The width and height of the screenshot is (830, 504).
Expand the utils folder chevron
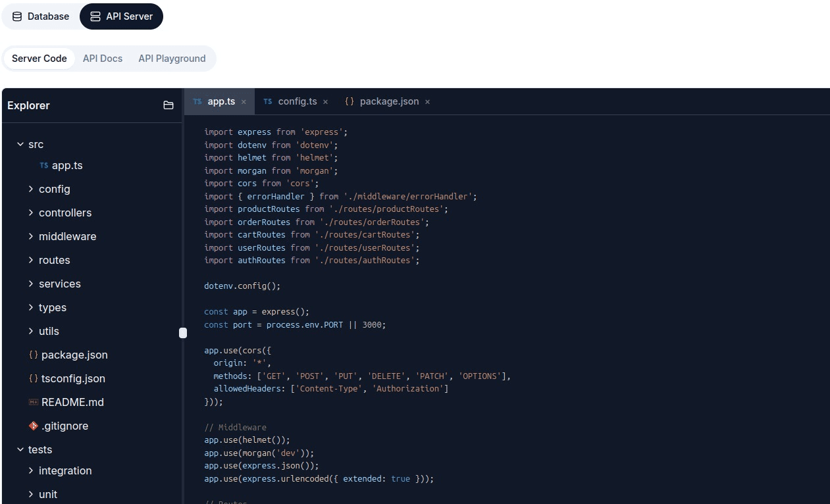point(31,331)
